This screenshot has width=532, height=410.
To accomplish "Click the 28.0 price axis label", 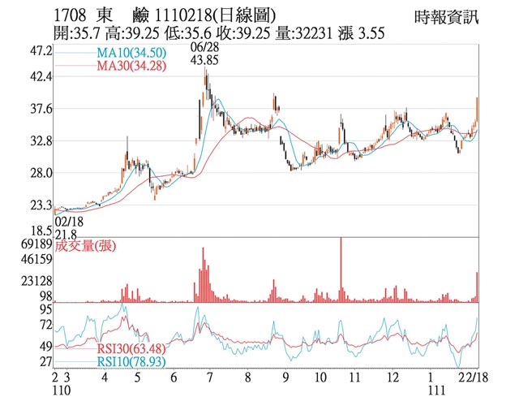I will click(x=41, y=173).
